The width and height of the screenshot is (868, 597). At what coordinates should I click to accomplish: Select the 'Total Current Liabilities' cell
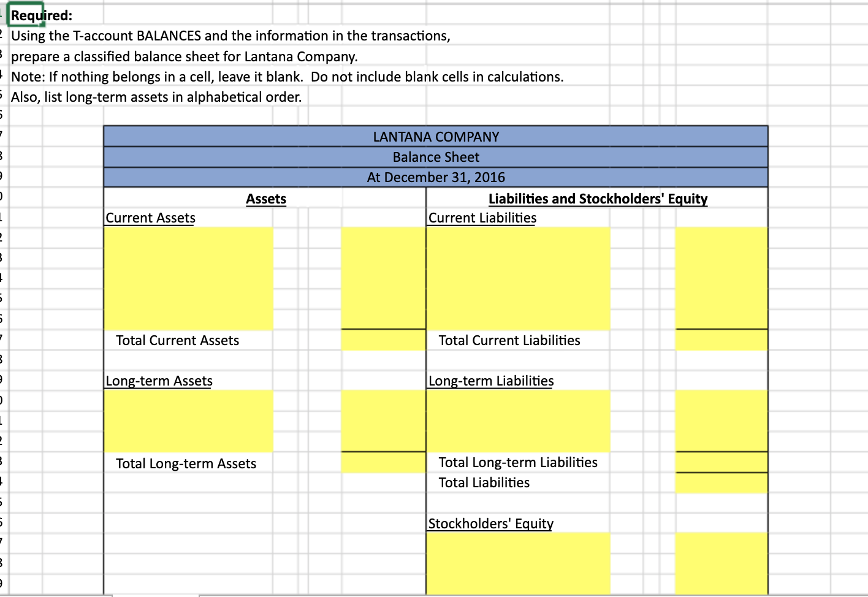(509, 340)
